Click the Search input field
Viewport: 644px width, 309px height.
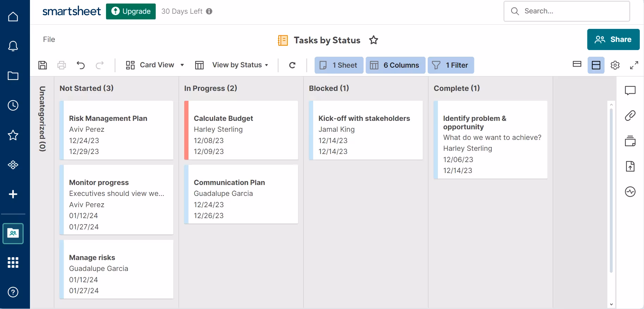click(571, 11)
